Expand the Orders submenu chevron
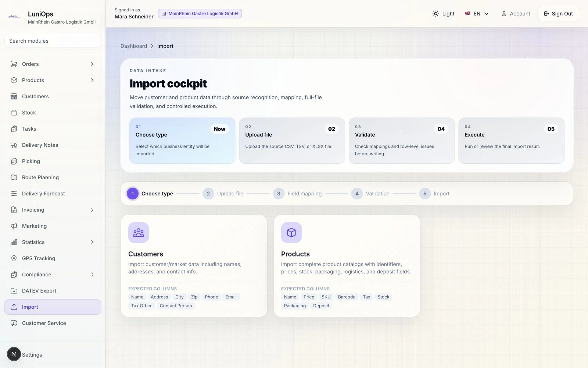Screen dimensions: 588x368 (92, 64)
